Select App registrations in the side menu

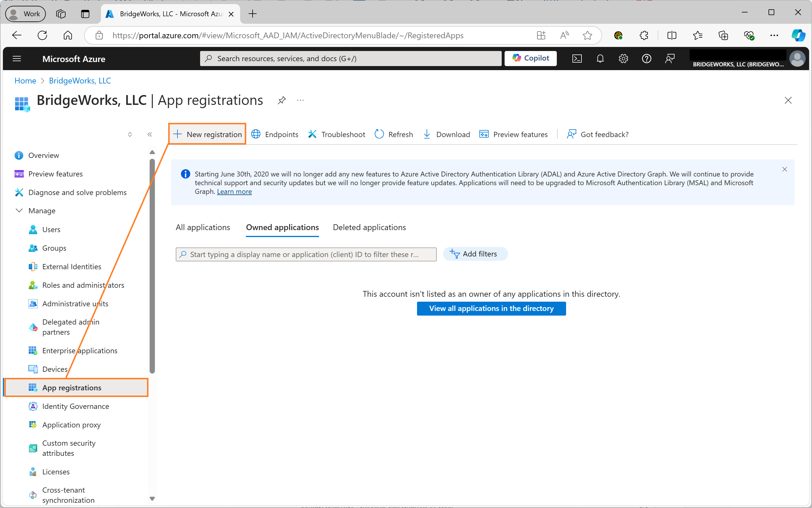77,387
